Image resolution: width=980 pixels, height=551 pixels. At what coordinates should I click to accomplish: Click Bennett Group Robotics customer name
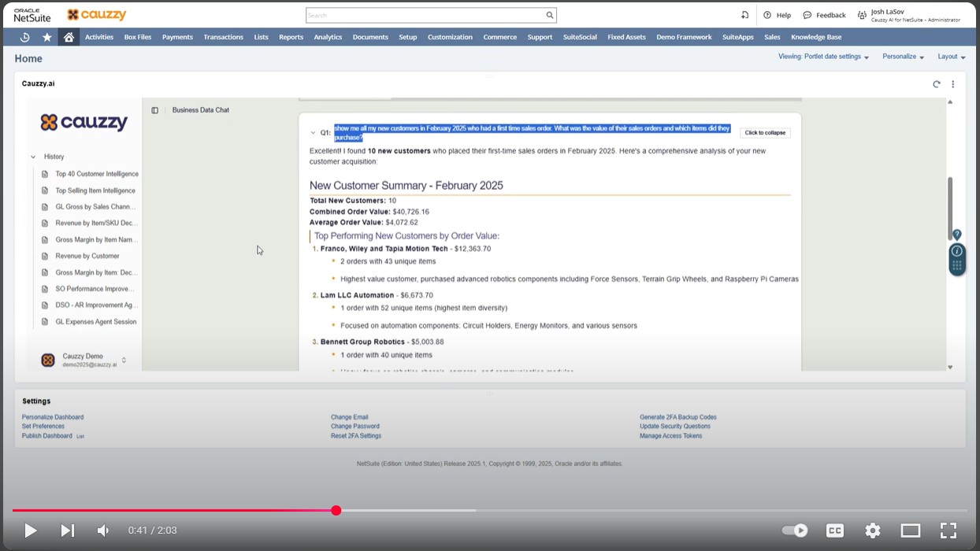pyautogui.click(x=362, y=342)
